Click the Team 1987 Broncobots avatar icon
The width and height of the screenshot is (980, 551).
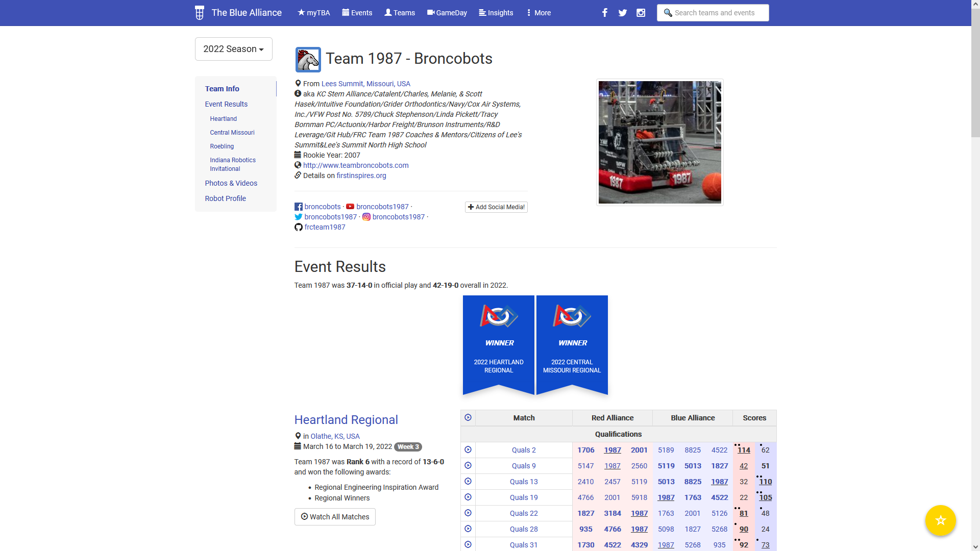coord(308,59)
